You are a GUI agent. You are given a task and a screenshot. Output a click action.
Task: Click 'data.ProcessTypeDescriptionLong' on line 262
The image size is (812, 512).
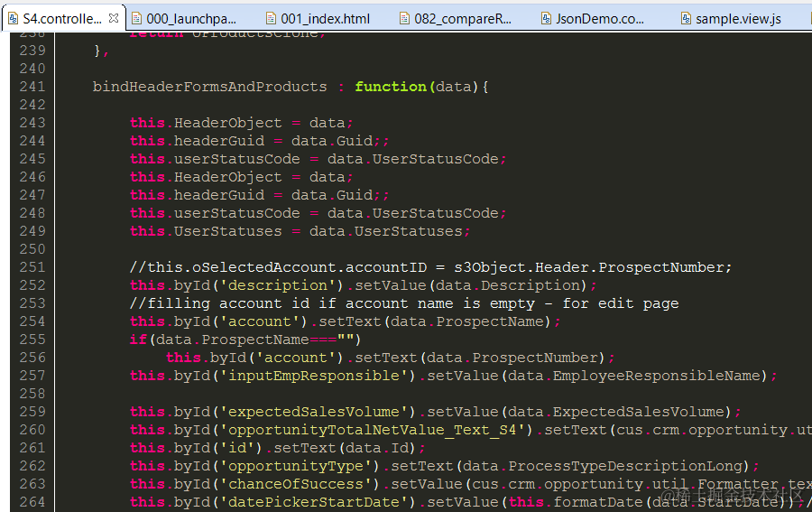(603, 466)
